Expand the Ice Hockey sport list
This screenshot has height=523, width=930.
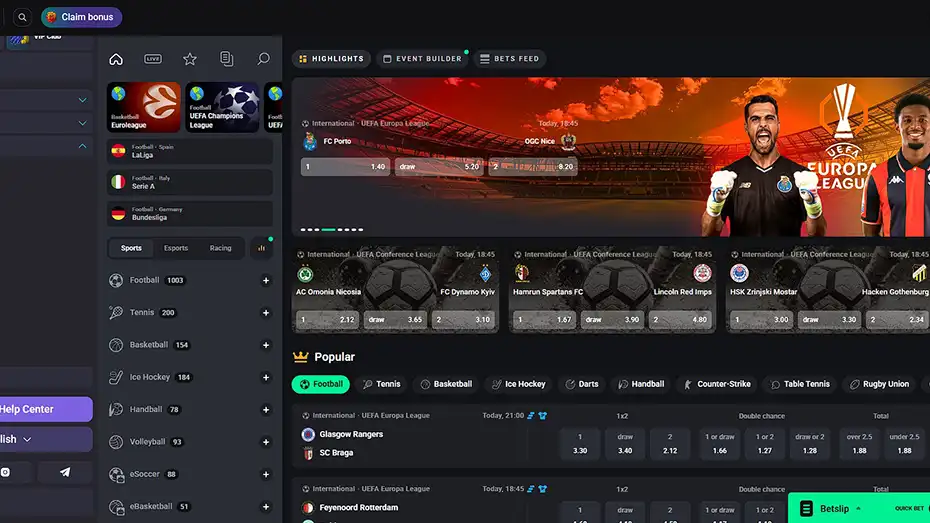pos(266,377)
